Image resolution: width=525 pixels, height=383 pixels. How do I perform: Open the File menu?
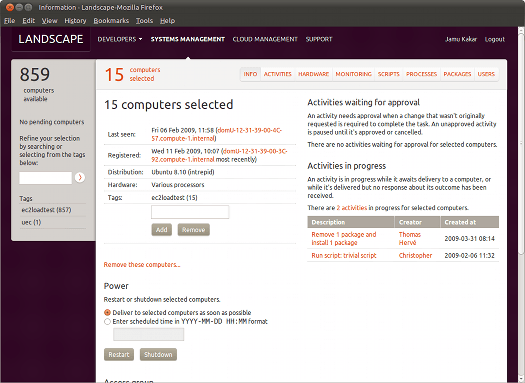point(9,21)
